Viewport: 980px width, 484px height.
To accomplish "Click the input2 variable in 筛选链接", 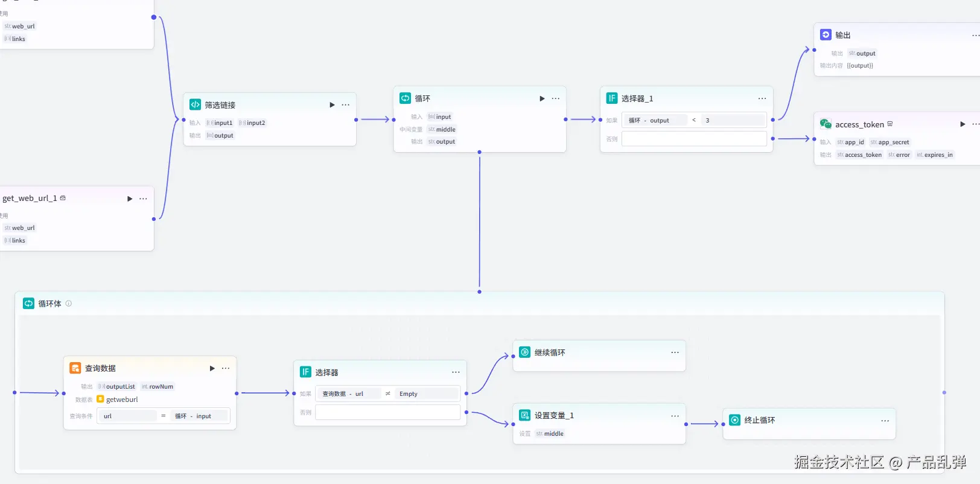I will click(252, 123).
